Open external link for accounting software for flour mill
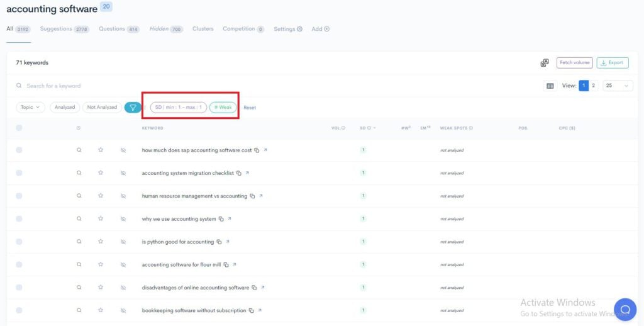 (x=235, y=265)
